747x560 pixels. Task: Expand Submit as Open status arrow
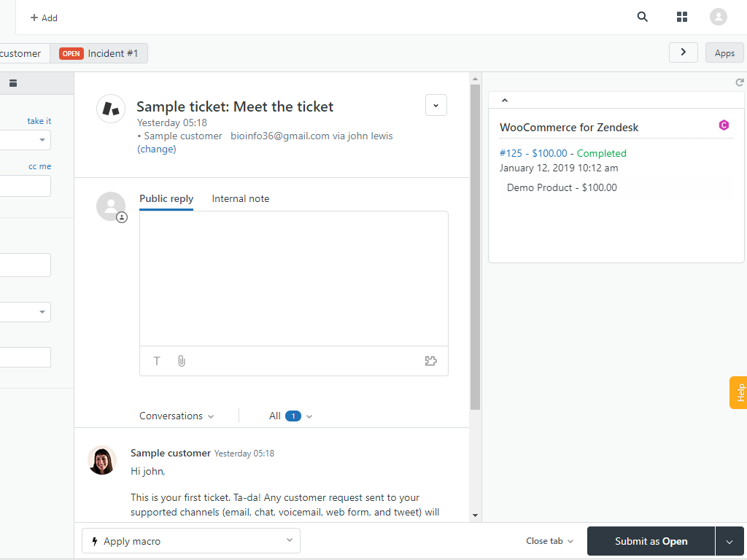(x=730, y=541)
